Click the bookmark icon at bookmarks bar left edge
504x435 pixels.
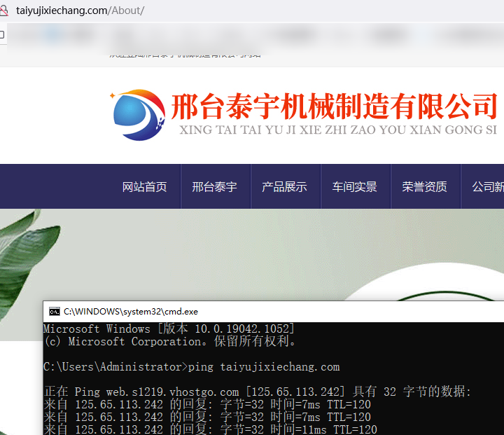2,34
